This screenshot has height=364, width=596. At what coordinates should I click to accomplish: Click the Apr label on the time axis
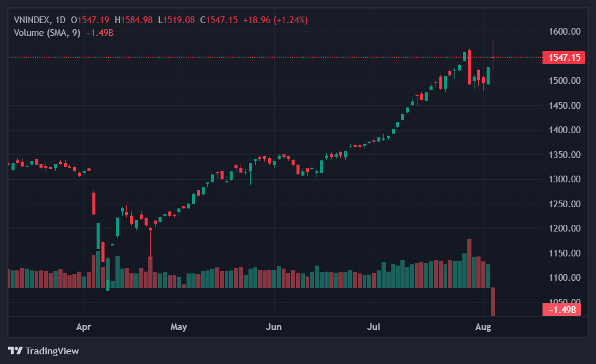click(84, 327)
